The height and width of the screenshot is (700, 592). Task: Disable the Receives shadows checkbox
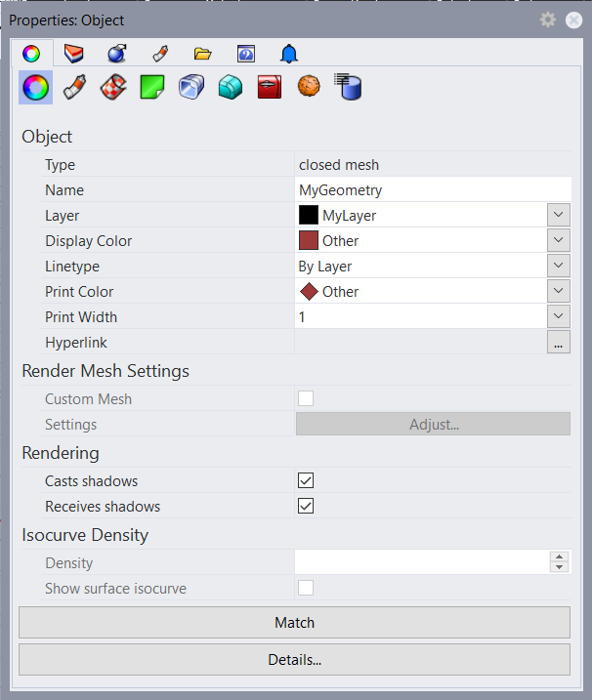306,506
